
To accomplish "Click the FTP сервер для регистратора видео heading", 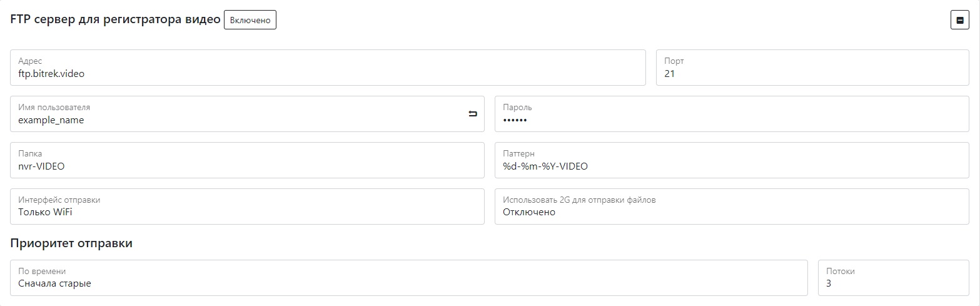I will [x=116, y=19].
